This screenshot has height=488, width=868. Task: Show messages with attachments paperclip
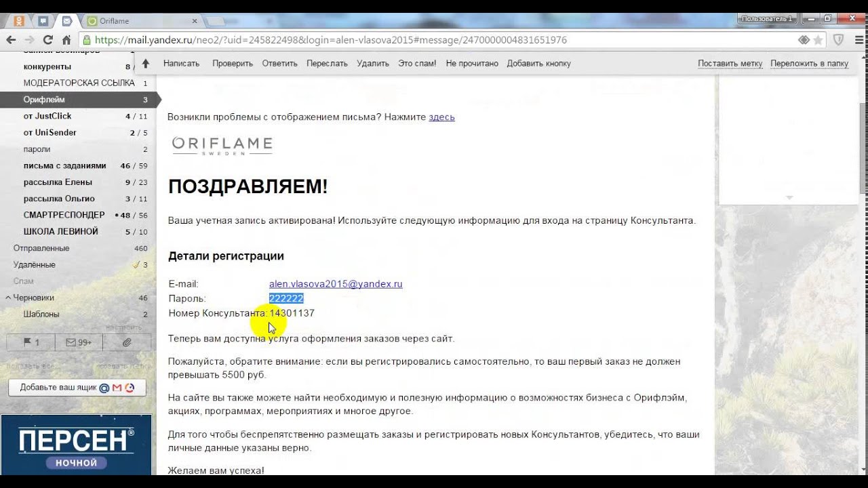[127, 342]
